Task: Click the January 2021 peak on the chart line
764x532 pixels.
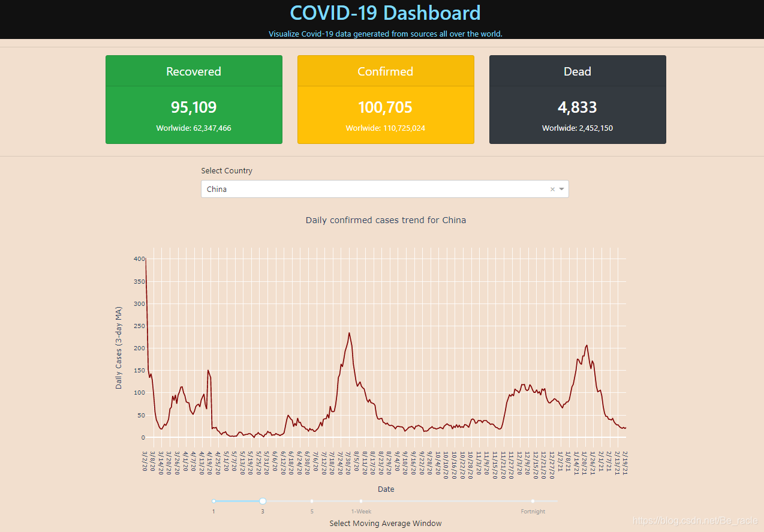Action: click(586, 345)
